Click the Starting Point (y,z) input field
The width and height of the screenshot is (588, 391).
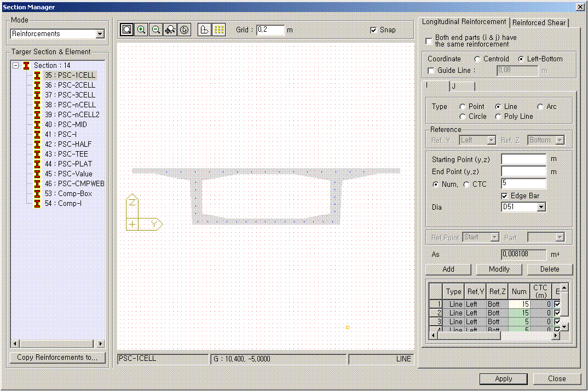coord(523,159)
